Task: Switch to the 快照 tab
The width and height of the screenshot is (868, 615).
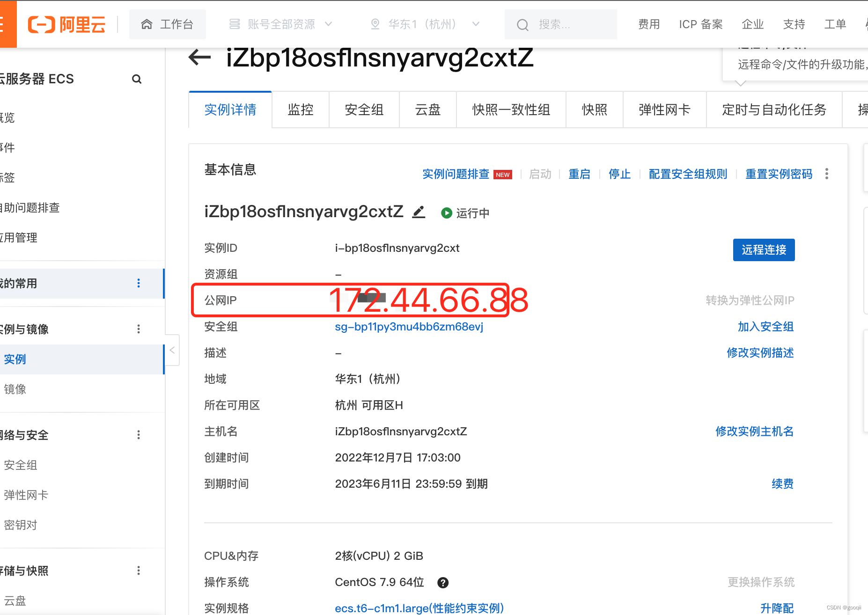Action: pyautogui.click(x=595, y=110)
